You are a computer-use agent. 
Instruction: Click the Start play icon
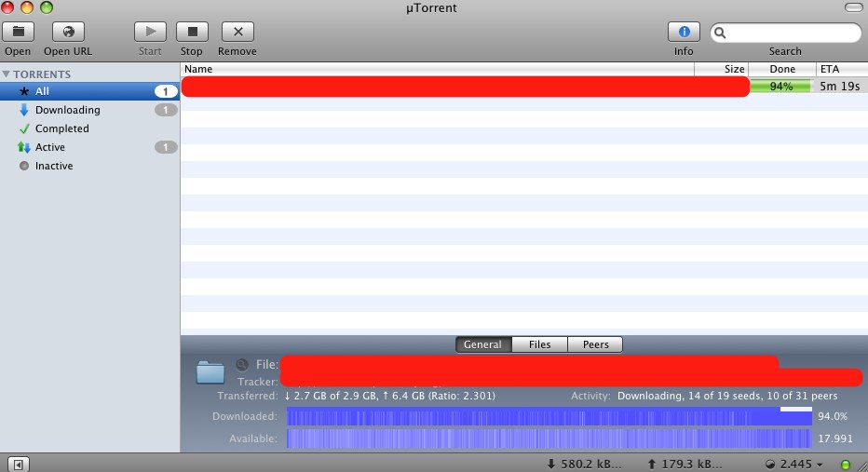pos(150,32)
